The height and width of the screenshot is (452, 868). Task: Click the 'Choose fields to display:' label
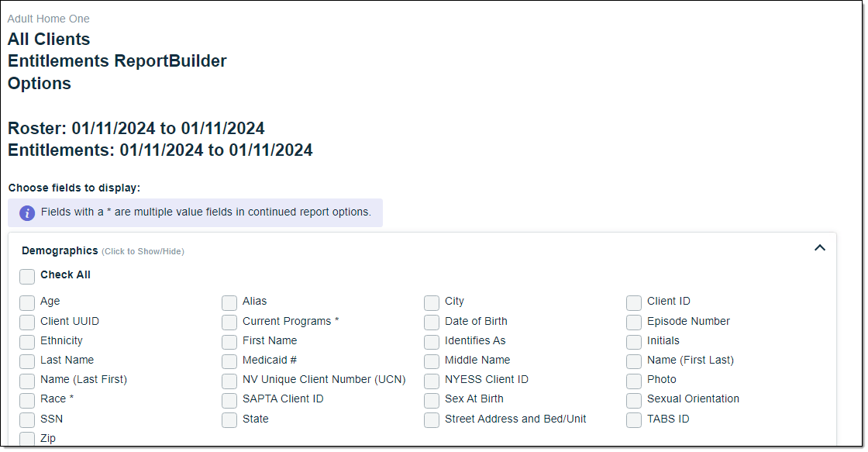coord(74,188)
